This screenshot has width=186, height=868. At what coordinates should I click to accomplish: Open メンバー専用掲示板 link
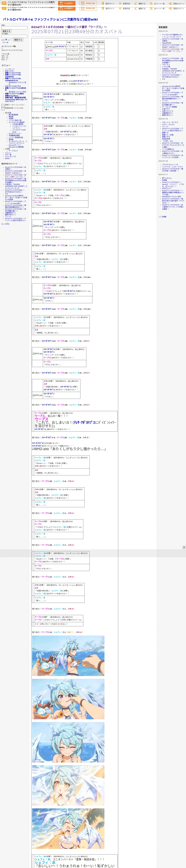[16, 137]
